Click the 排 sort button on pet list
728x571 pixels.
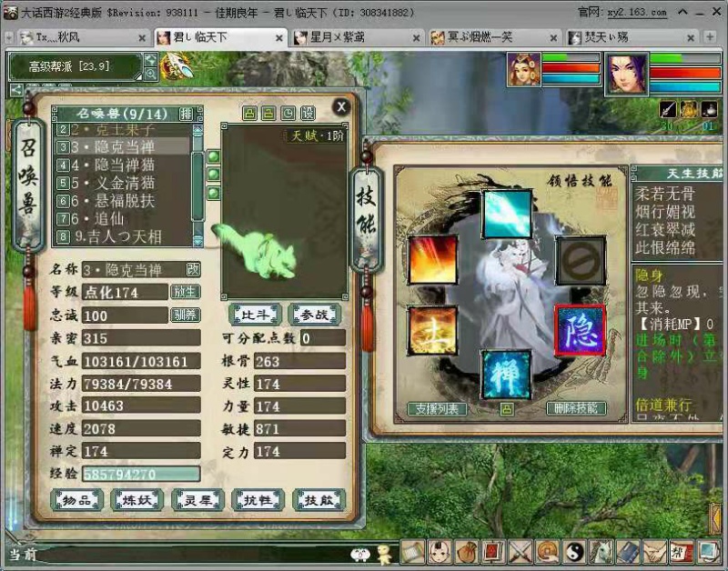coord(186,114)
